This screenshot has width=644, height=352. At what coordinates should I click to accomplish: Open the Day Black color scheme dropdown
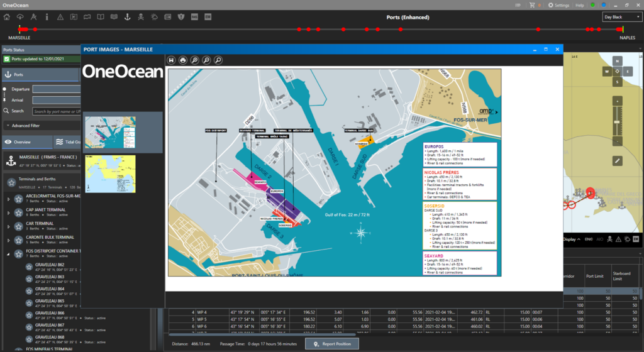pos(622,17)
